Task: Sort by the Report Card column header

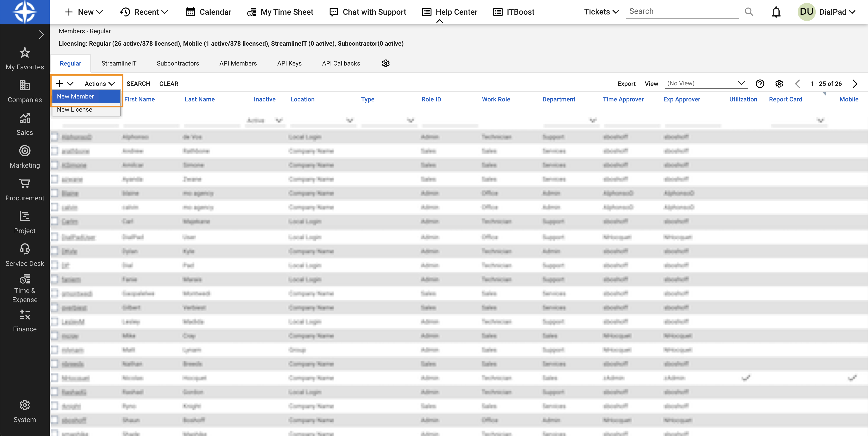Action: click(x=785, y=99)
